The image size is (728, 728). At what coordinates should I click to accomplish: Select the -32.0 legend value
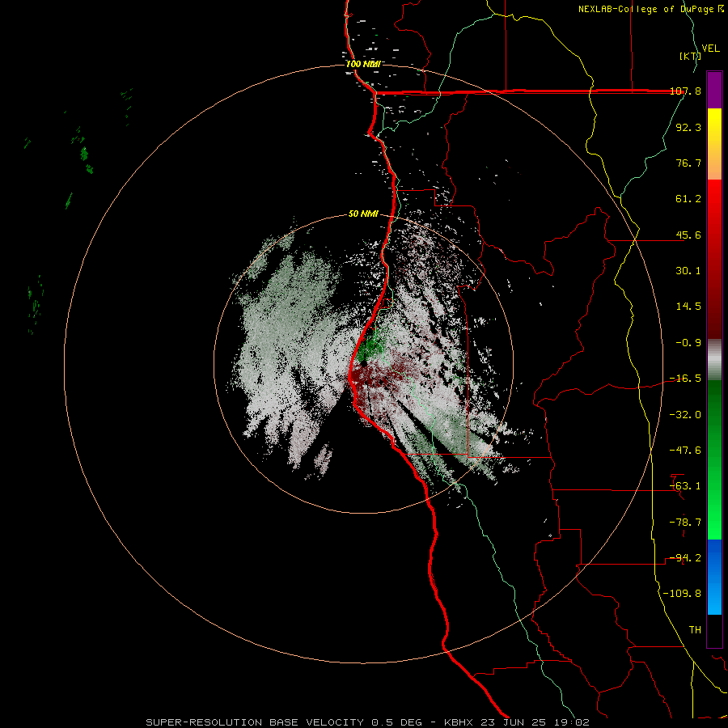(685, 415)
